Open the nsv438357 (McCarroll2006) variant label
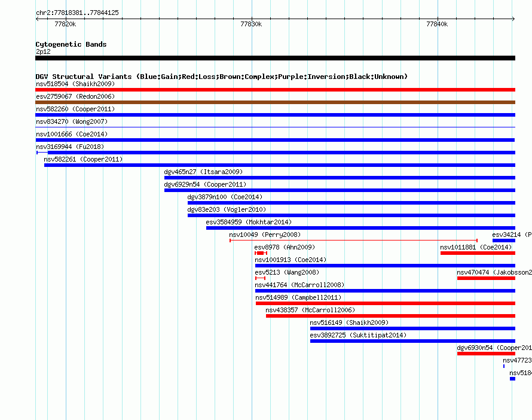This screenshot has height=420, width=532. pyautogui.click(x=310, y=310)
